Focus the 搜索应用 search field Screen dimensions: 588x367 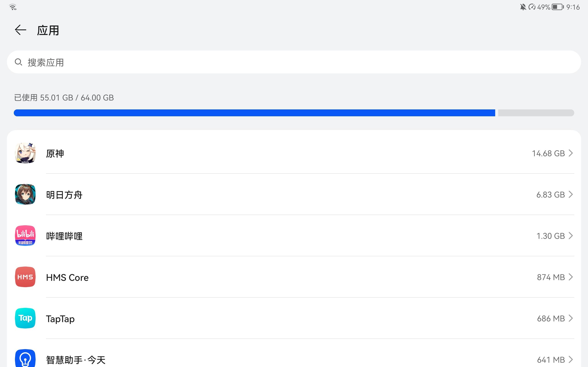(294, 62)
